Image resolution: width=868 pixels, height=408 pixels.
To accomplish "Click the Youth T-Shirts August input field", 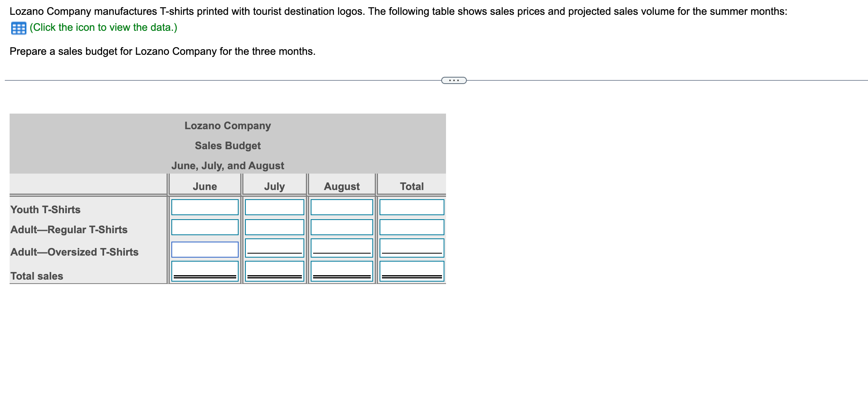I will click(342, 207).
